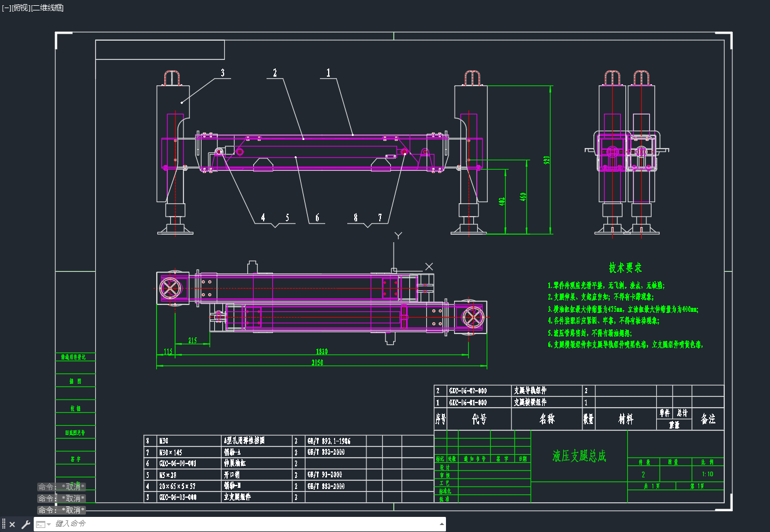
Task: Select the M30×145 parts list cell
Action: click(171, 452)
